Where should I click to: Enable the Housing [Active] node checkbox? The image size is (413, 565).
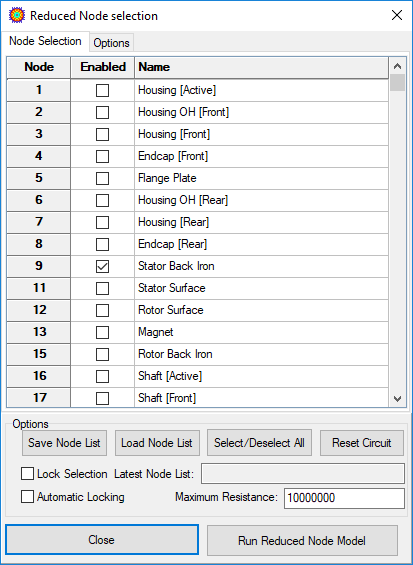(x=102, y=90)
